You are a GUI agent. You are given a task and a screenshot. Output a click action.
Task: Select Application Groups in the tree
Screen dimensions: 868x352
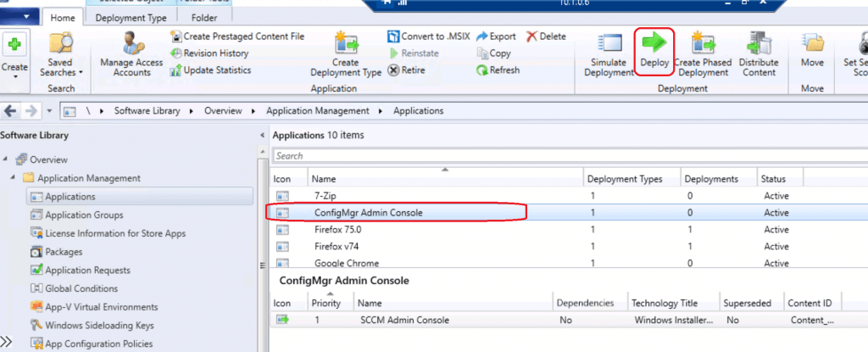pyautogui.click(x=84, y=215)
